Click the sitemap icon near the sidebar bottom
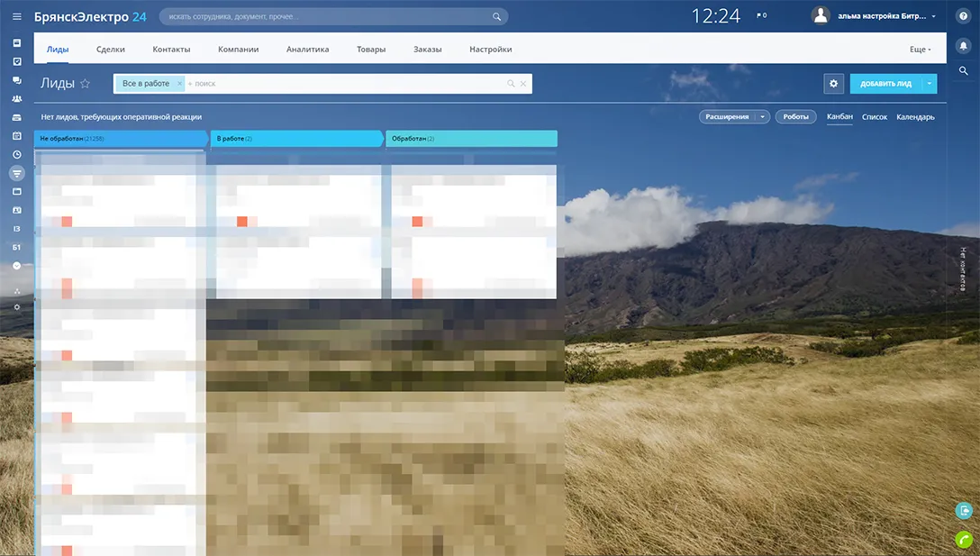The height and width of the screenshot is (556, 980). coord(17,291)
